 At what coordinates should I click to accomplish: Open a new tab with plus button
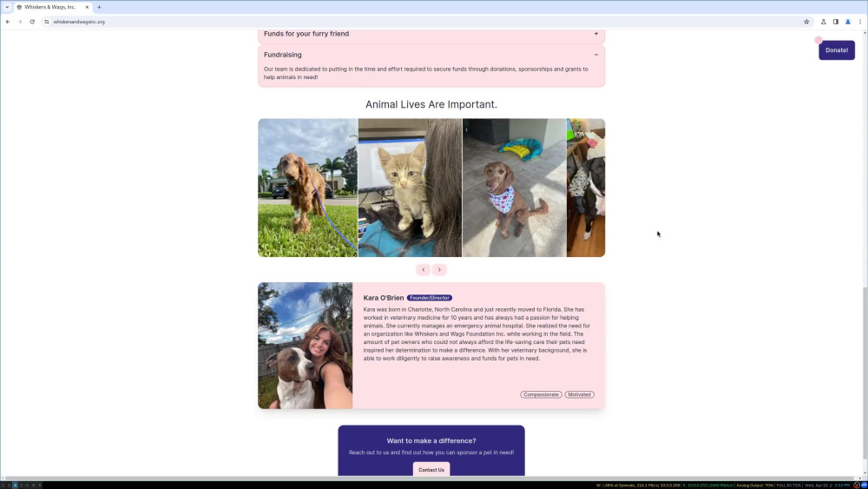point(99,7)
